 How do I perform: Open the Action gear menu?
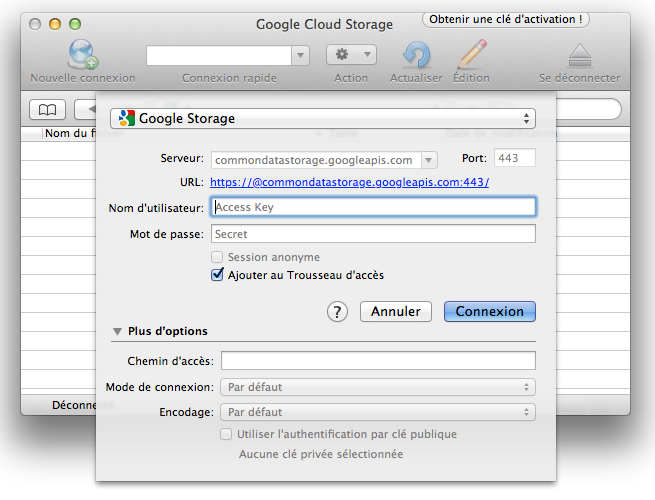pyautogui.click(x=351, y=55)
